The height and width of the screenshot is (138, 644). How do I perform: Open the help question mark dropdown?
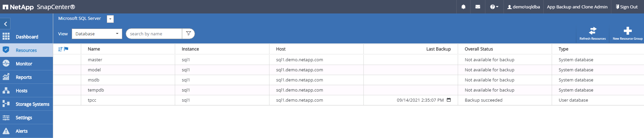[x=494, y=7]
